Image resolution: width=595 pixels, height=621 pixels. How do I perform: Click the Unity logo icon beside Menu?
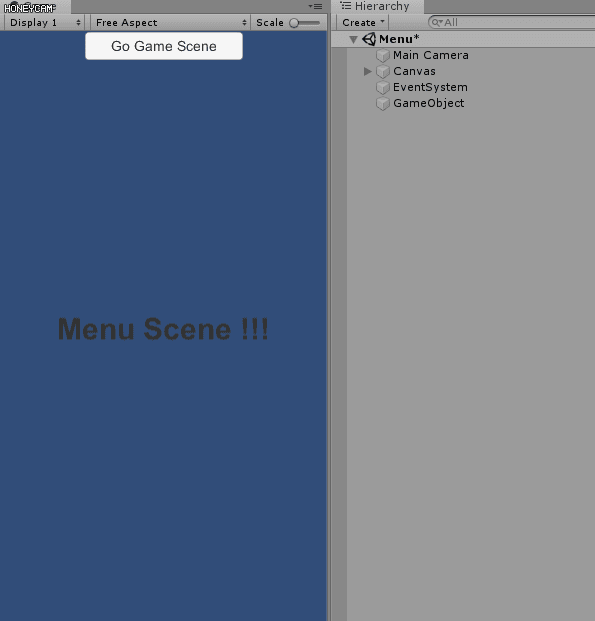tap(369, 39)
